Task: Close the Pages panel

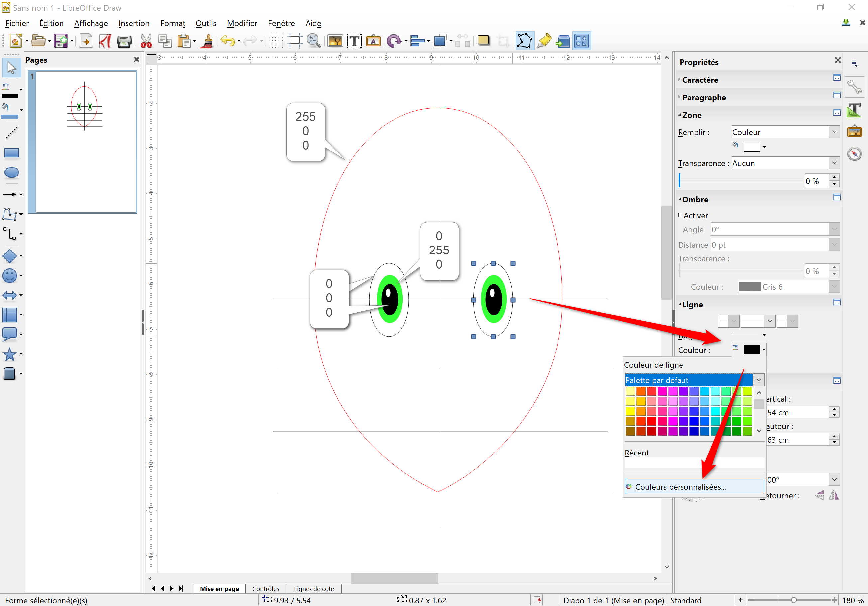Action: point(137,60)
